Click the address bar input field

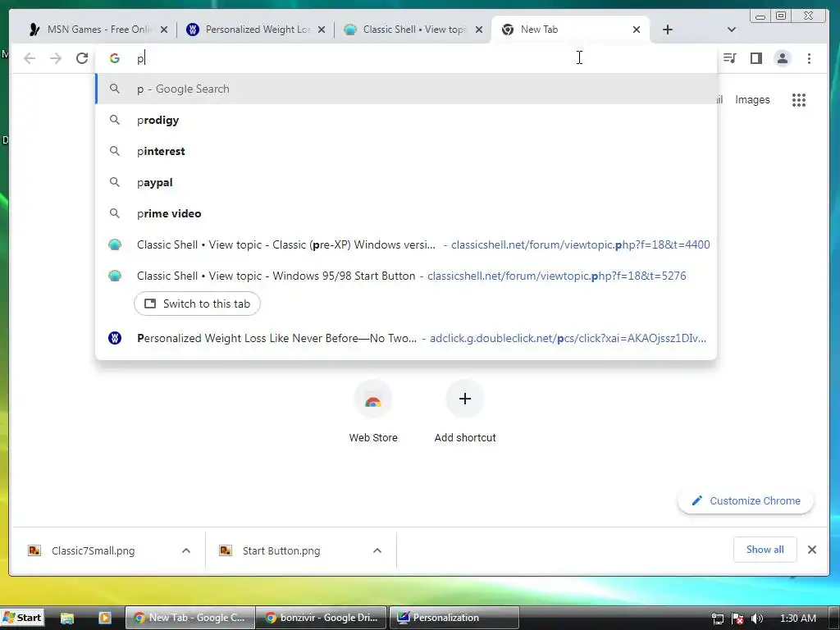point(407,58)
